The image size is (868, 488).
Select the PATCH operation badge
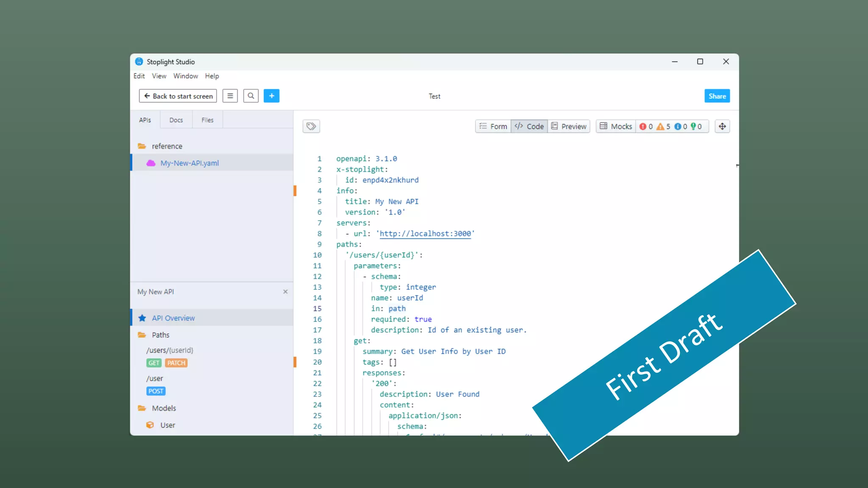176,363
